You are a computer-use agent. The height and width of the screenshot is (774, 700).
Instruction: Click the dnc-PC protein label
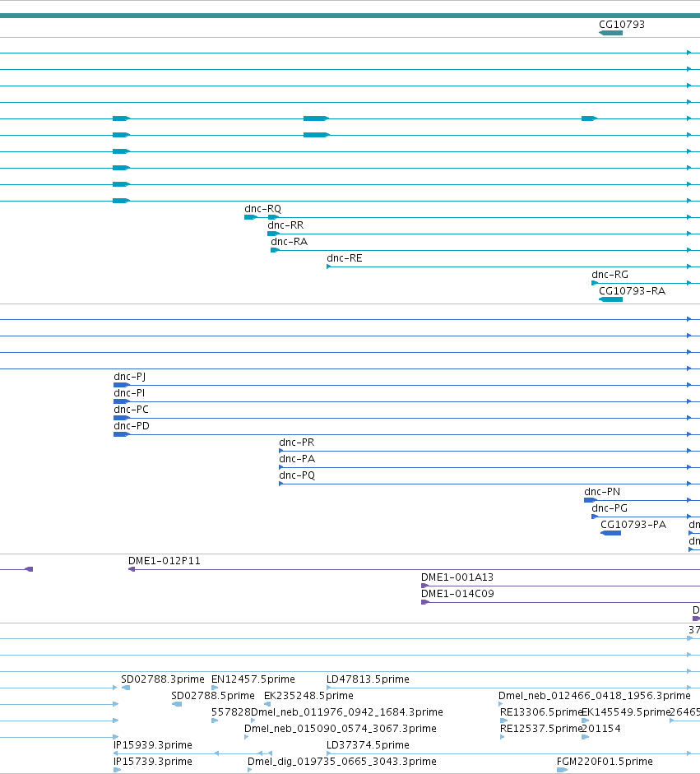coord(131,410)
